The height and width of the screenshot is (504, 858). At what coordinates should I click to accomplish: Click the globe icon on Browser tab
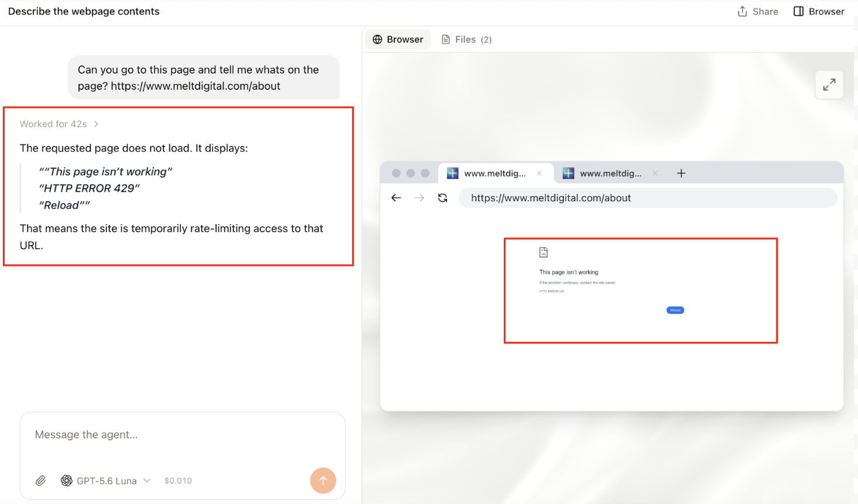pyautogui.click(x=378, y=40)
